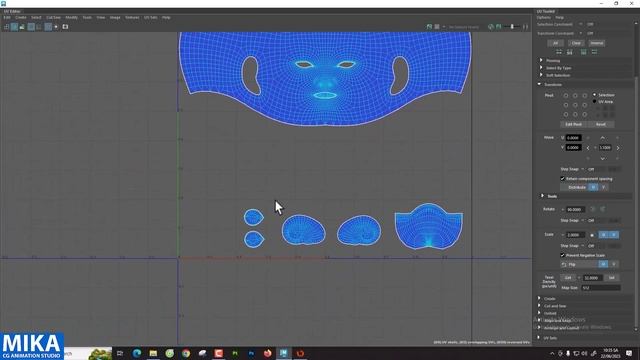Click rotate clockwise icon beside Rotate field
Screen dimensions: 640x360
pyautogui.click(x=602, y=209)
